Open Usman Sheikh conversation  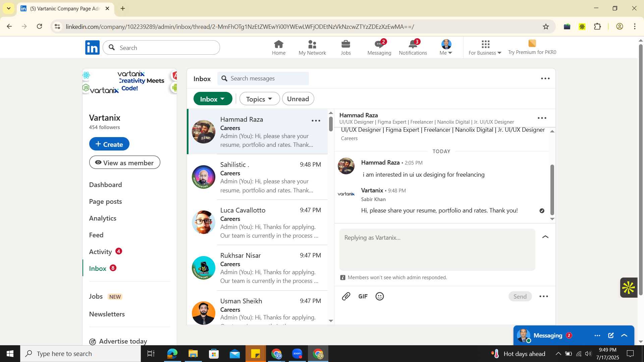(257, 308)
